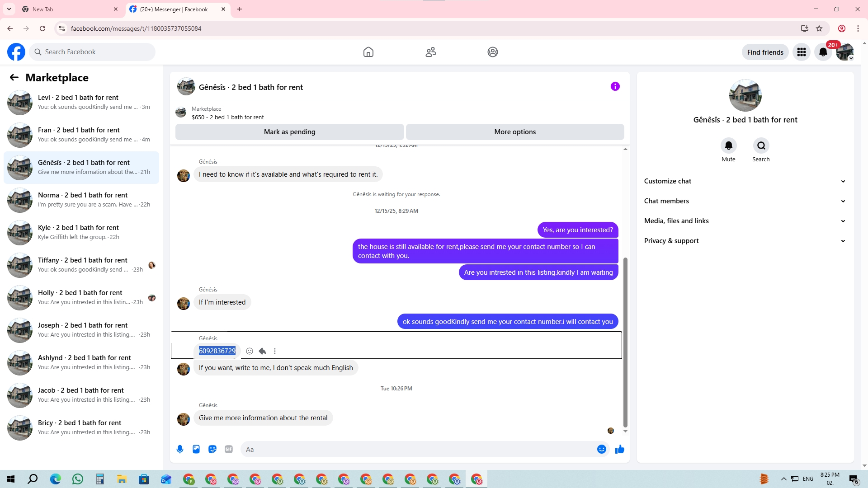
Task: Mute this conversation
Action: click(x=728, y=145)
